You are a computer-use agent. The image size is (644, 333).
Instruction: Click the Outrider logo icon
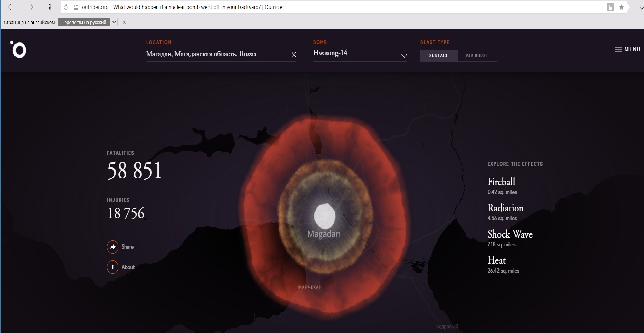(19, 50)
